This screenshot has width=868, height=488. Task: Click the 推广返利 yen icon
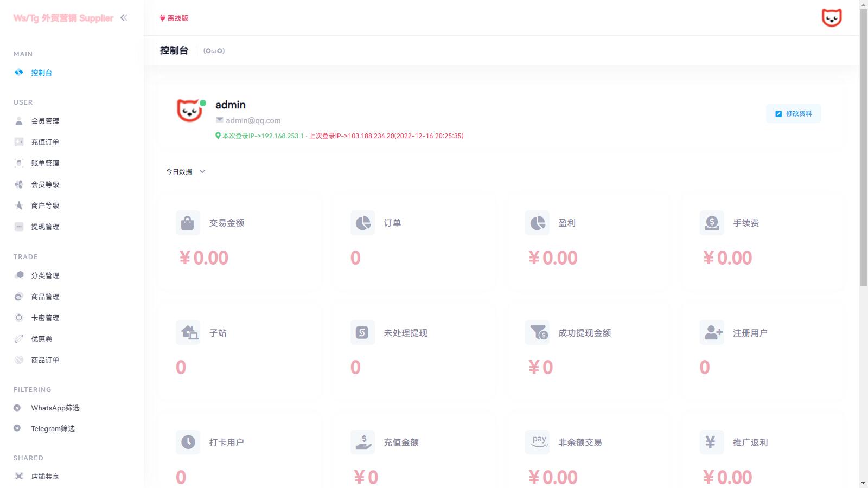[712, 442]
